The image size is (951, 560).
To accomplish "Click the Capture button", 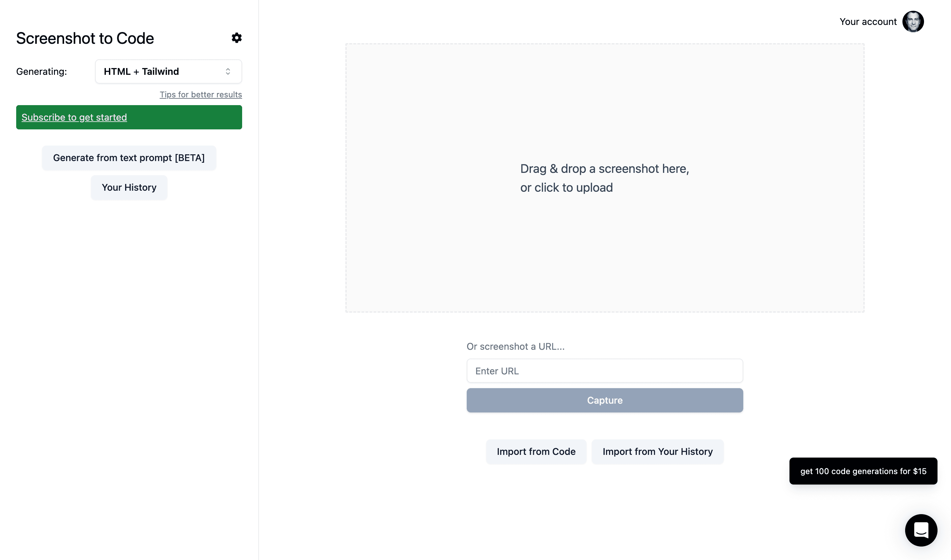I will (605, 400).
